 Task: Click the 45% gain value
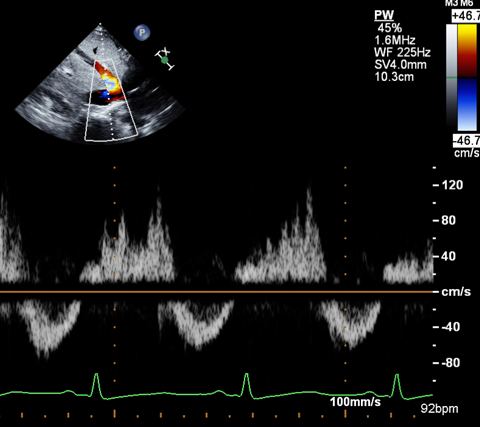click(390, 28)
